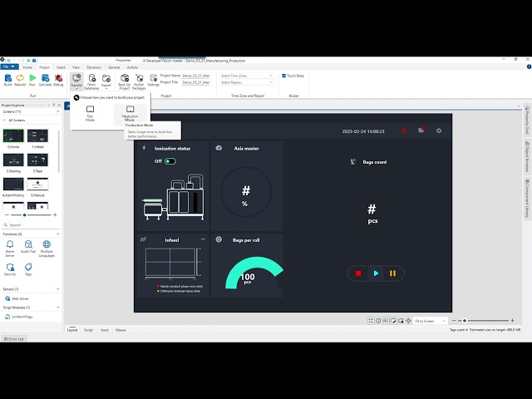Toggle the Touch Beep checkbox
This screenshot has width=532, height=399.
click(x=284, y=76)
